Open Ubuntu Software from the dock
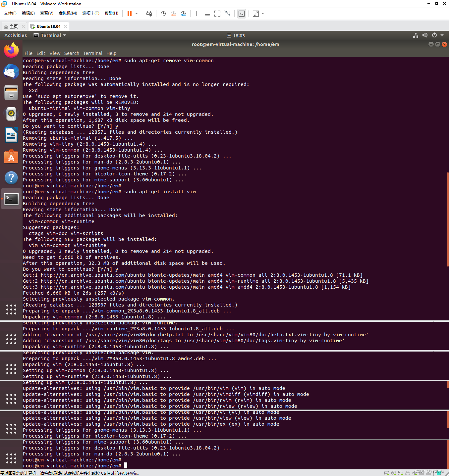449x476 pixels. [11, 156]
